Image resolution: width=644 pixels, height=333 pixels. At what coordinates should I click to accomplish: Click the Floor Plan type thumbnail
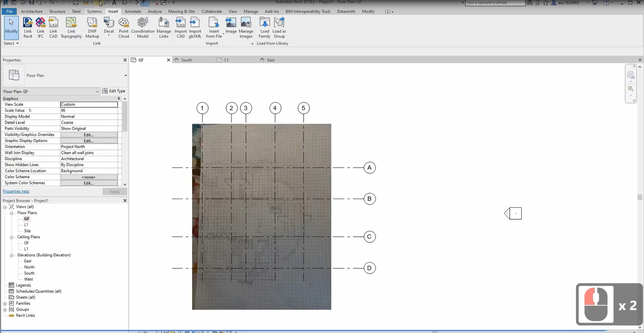tap(14, 75)
